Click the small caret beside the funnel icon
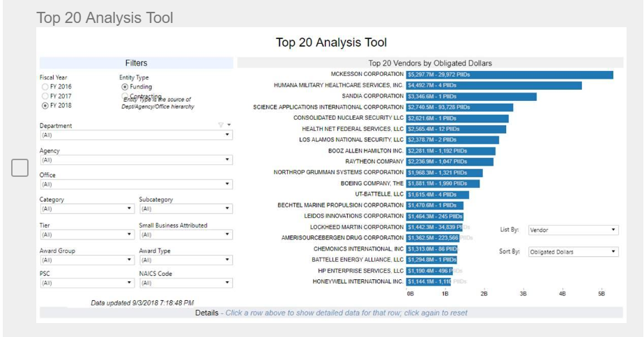 (229, 125)
